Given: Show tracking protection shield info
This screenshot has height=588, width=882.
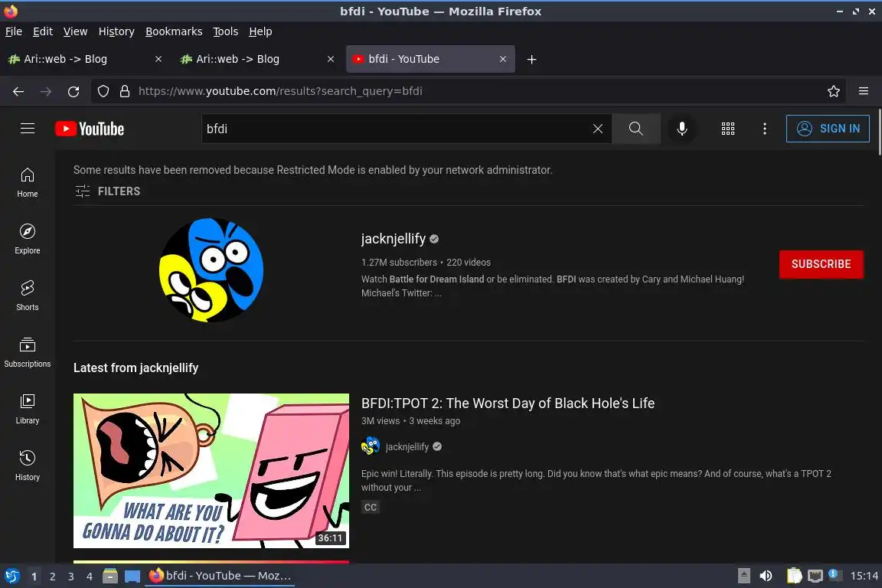Looking at the screenshot, I should pos(103,91).
